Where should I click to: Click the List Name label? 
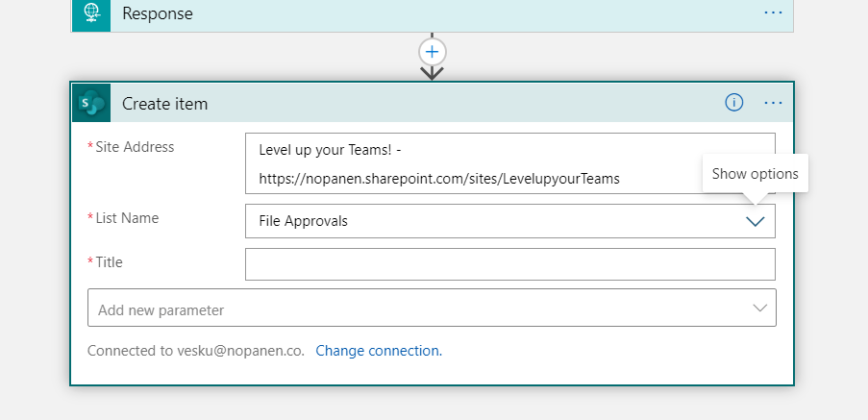coord(127,218)
